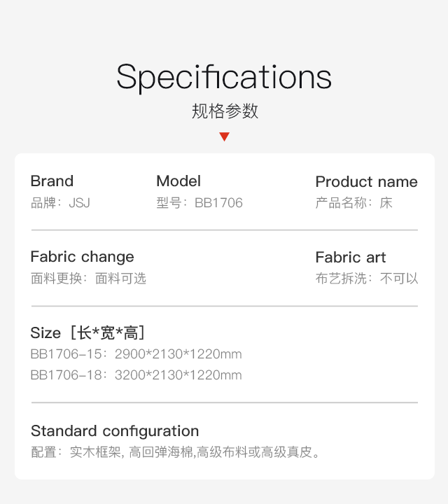
Task: Click 面料更换: 面料可选 text
Action: click(x=88, y=279)
